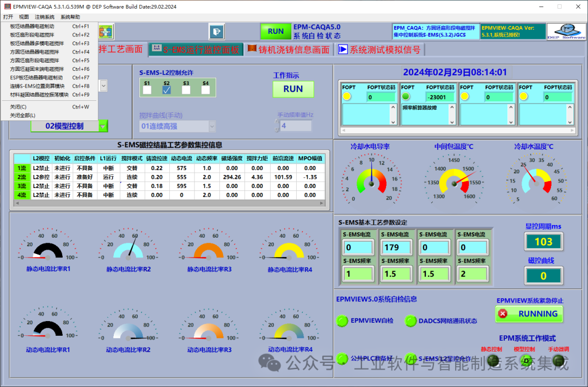Image resolution: width=588 pixels, height=387 pixels.
Task: Click the RUNNING emergency stop button
Action: pos(529,314)
